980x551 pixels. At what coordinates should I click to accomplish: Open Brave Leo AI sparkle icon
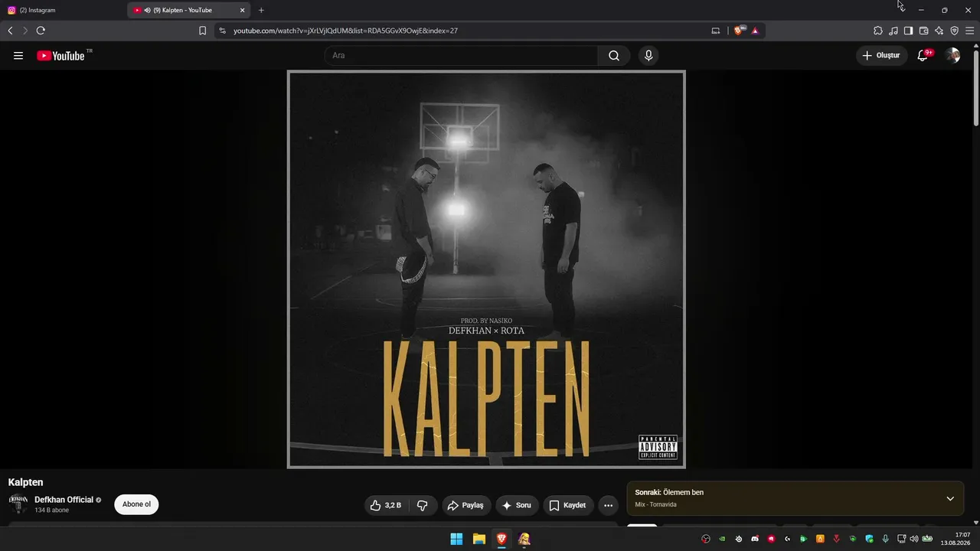pyautogui.click(x=939, y=31)
